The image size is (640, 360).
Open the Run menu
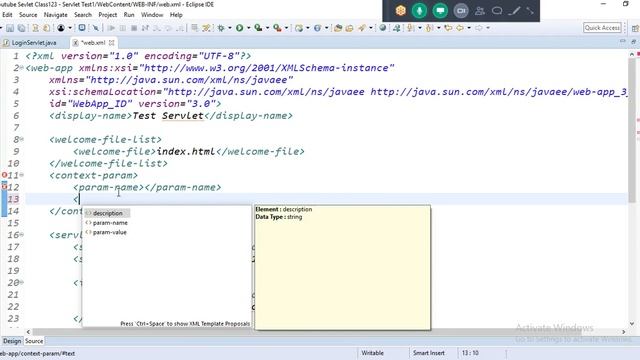(129, 15)
